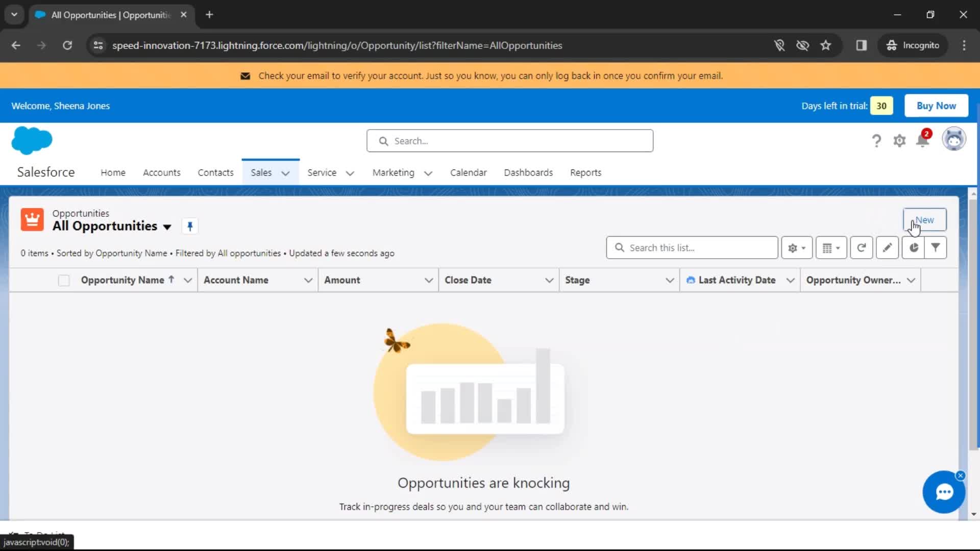Click the Search this list field
This screenshot has width=980, height=551.
click(x=692, y=248)
